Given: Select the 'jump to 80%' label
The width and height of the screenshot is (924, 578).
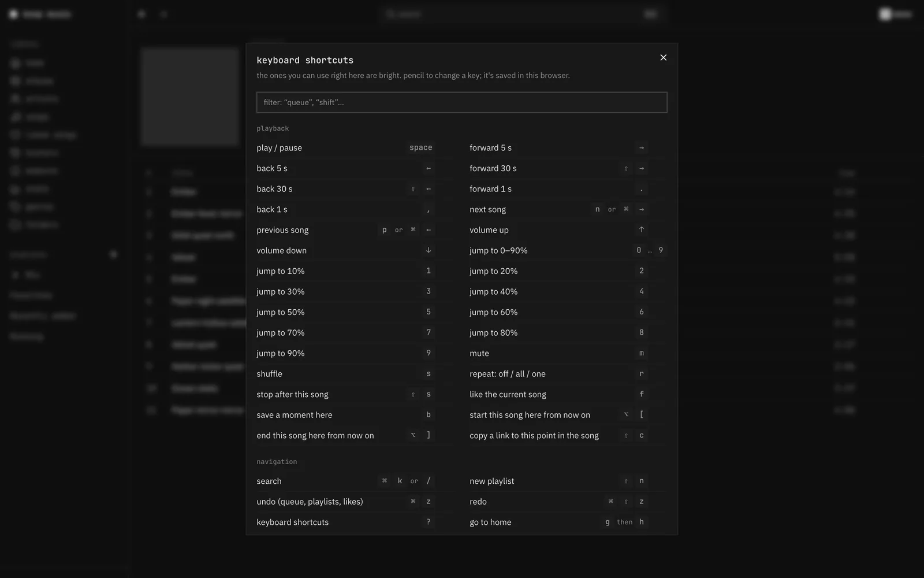Looking at the screenshot, I should 493,332.
